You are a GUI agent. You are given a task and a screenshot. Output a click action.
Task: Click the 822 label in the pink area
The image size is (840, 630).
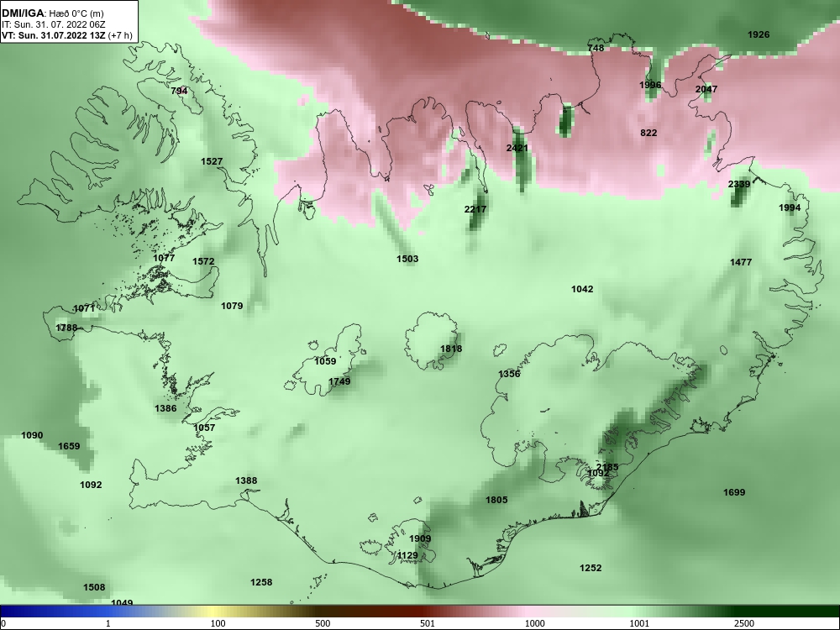(x=648, y=133)
